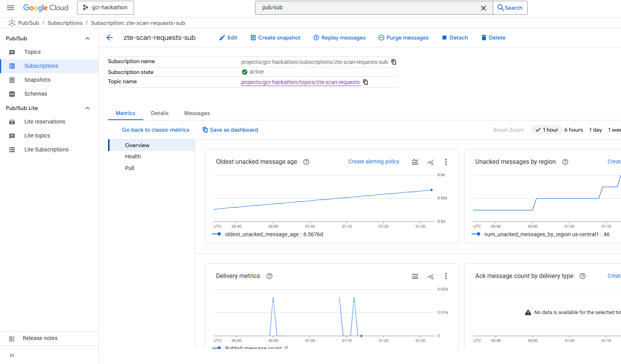Select the 1 day time range
Screen dimensions: 621x364
tap(595, 130)
